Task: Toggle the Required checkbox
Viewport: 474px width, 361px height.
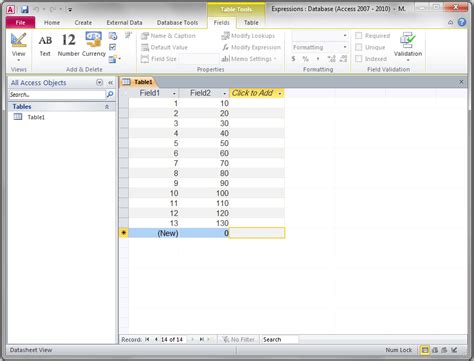Action: [359, 36]
